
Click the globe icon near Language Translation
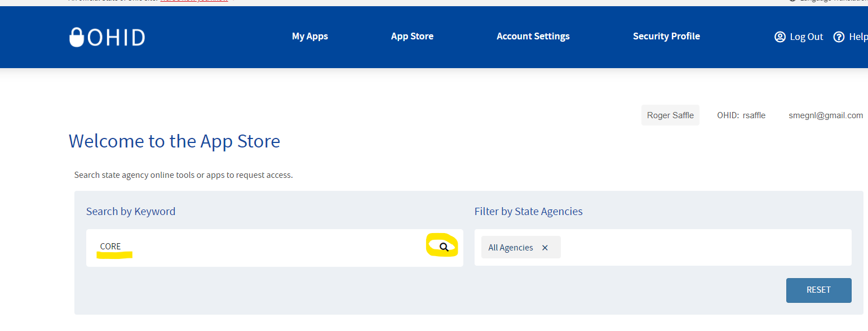(794, 2)
